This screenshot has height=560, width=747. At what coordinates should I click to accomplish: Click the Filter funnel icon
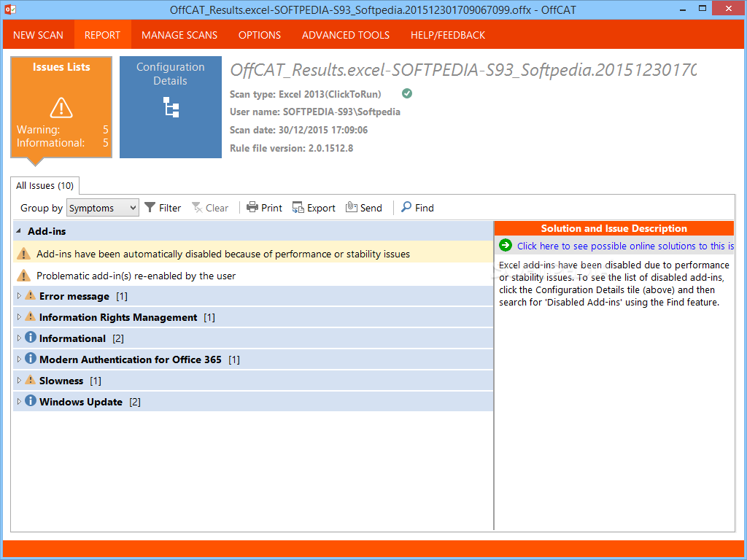click(x=150, y=208)
